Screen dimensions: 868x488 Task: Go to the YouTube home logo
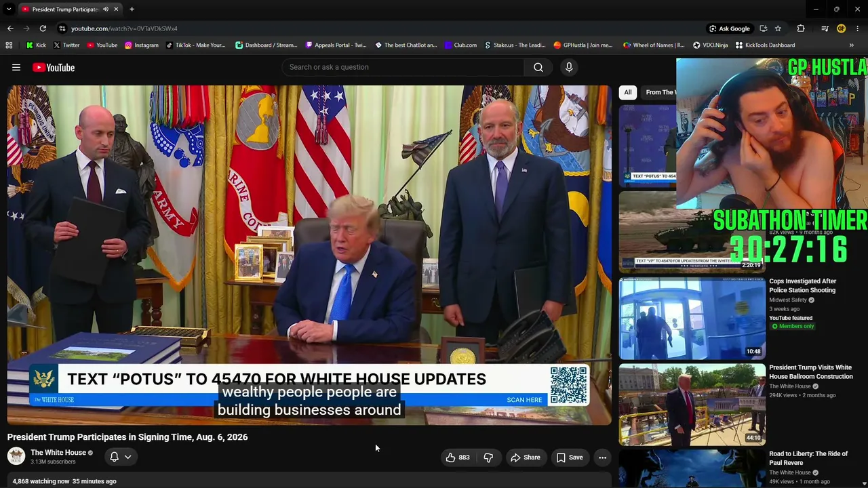coord(54,67)
